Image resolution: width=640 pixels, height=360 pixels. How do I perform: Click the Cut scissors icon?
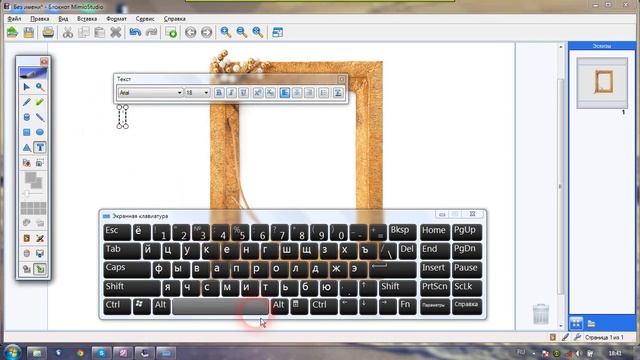tap(68, 32)
